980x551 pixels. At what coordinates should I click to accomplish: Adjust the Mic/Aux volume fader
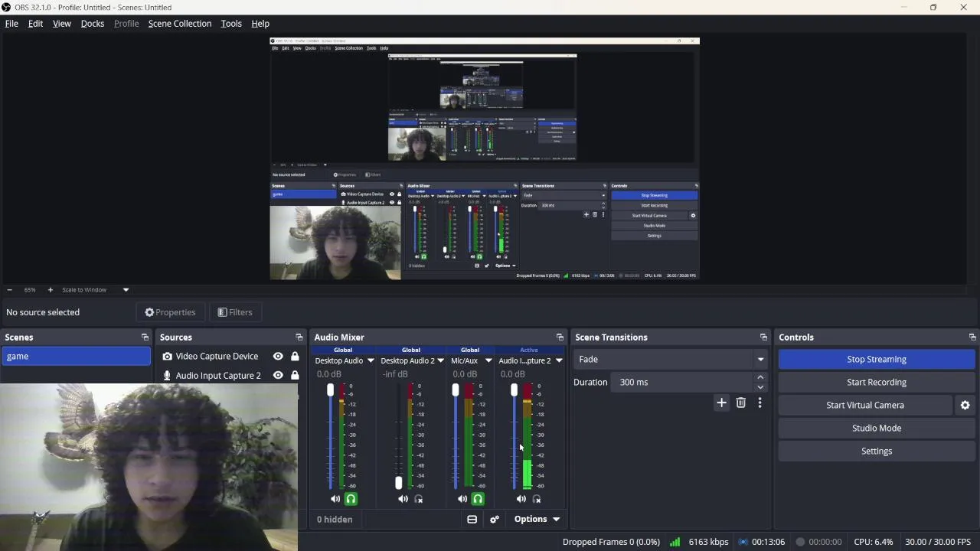(x=456, y=390)
